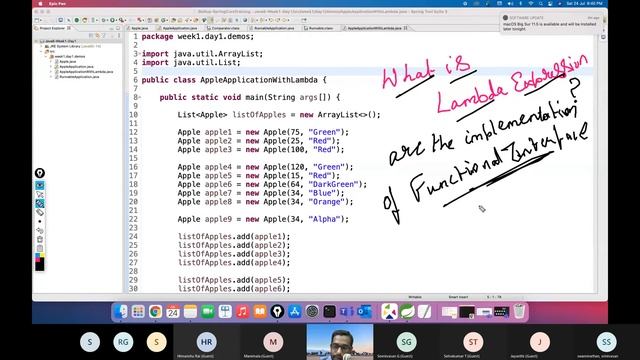Screen dimensions: 640x360
Task: Open Launchpad from the Dock
Action: click(x=138, y=312)
